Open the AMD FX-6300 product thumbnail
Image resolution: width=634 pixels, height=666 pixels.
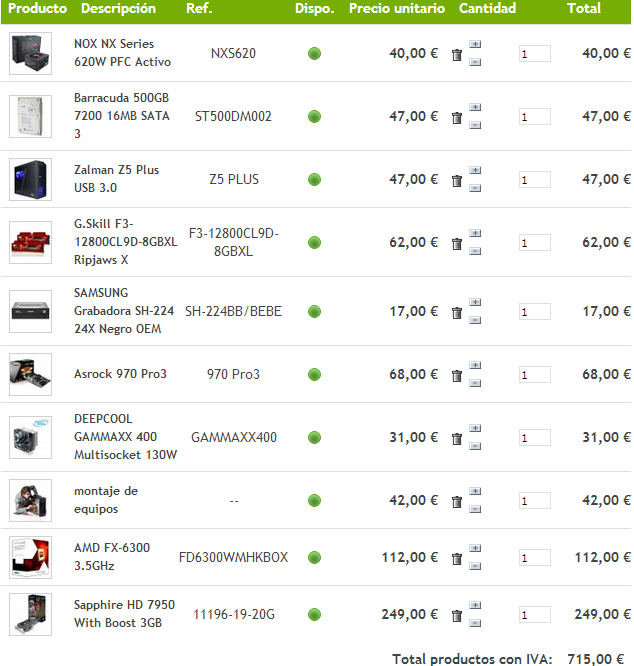pyautogui.click(x=31, y=557)
